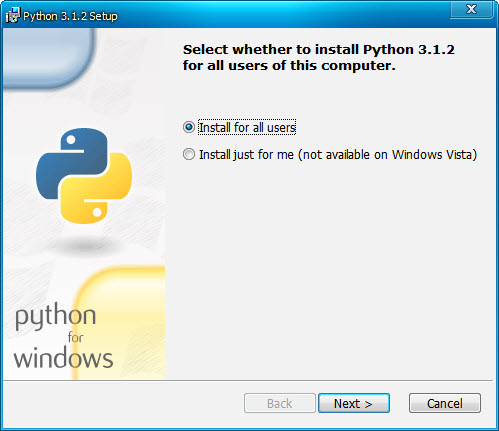Close the Python 3.1.2 Setup window
Image resolution: width=499 pixels, height=431 pixels.
click(x=471, y=9)
